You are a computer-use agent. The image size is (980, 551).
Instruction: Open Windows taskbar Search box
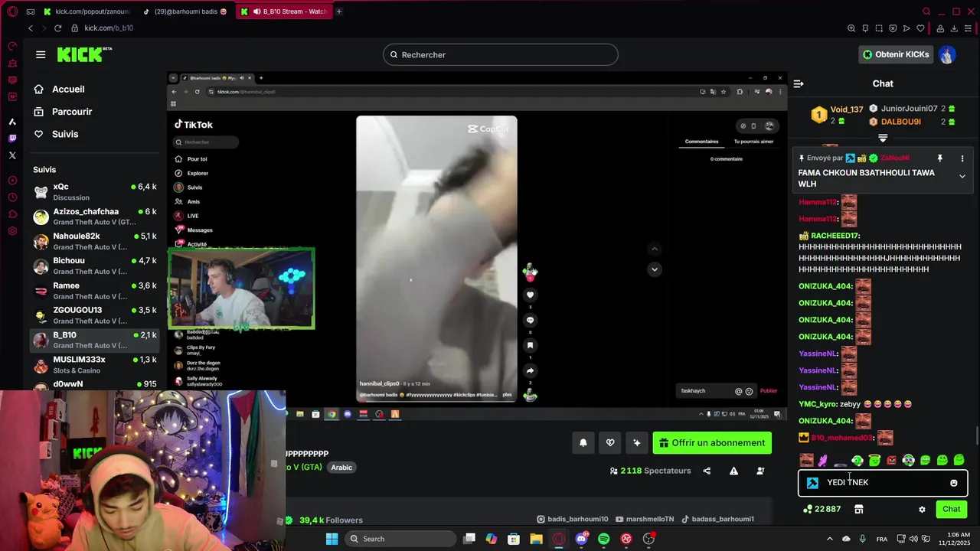pos(400,539)
